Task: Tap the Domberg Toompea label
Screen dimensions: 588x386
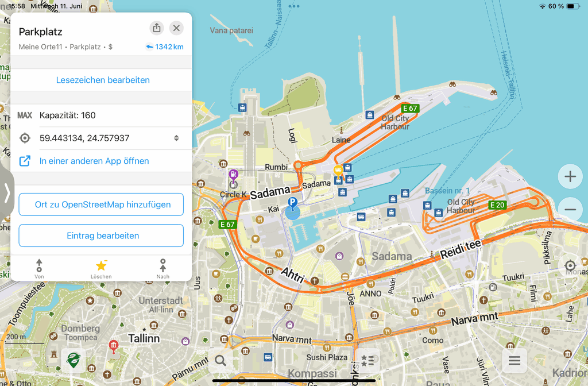Action: click(80, 333)
